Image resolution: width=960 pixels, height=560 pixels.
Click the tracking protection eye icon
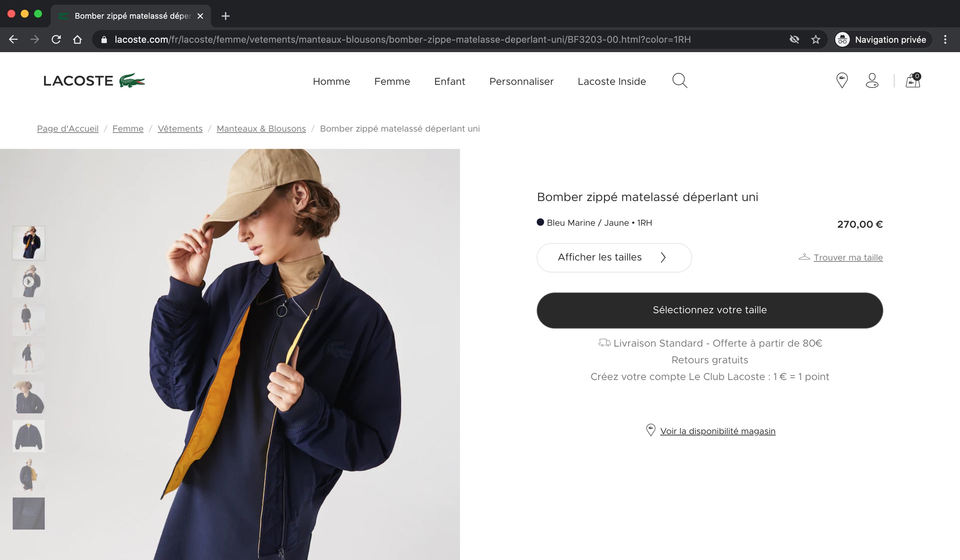click(794, 40)
